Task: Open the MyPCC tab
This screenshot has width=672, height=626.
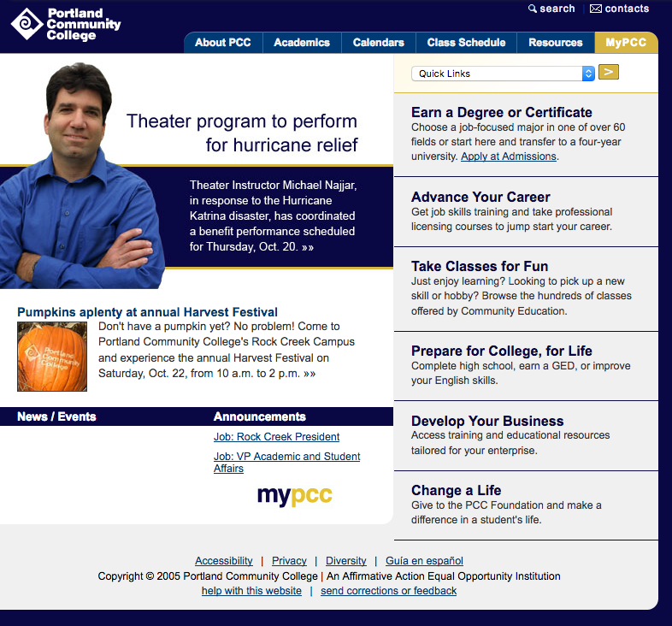Action: coord(626,43)
